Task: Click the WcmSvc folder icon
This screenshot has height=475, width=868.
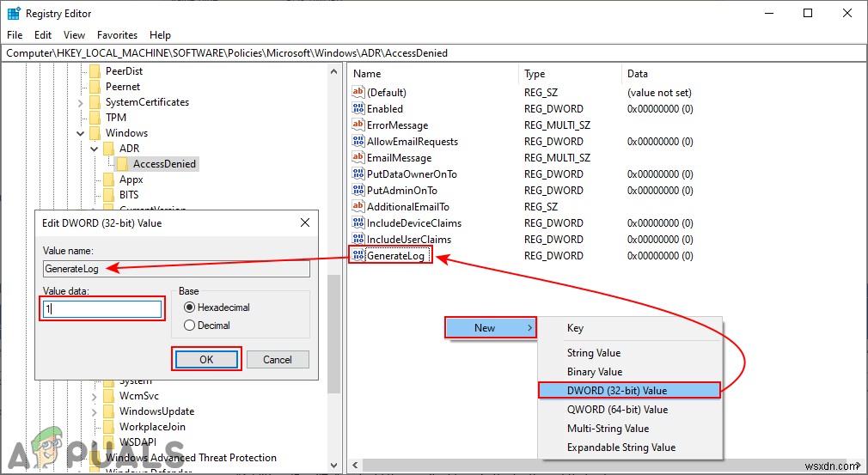Action: coord(108,396)
